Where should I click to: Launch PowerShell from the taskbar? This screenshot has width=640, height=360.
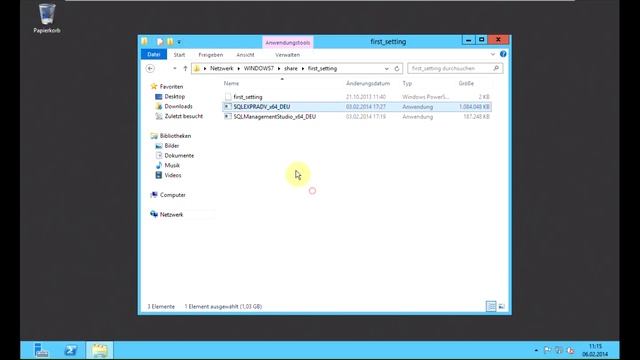[x=71, y=350]
